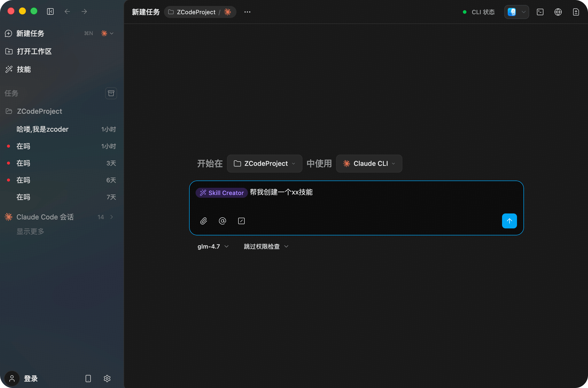Open the archive tasks icon

111,93
